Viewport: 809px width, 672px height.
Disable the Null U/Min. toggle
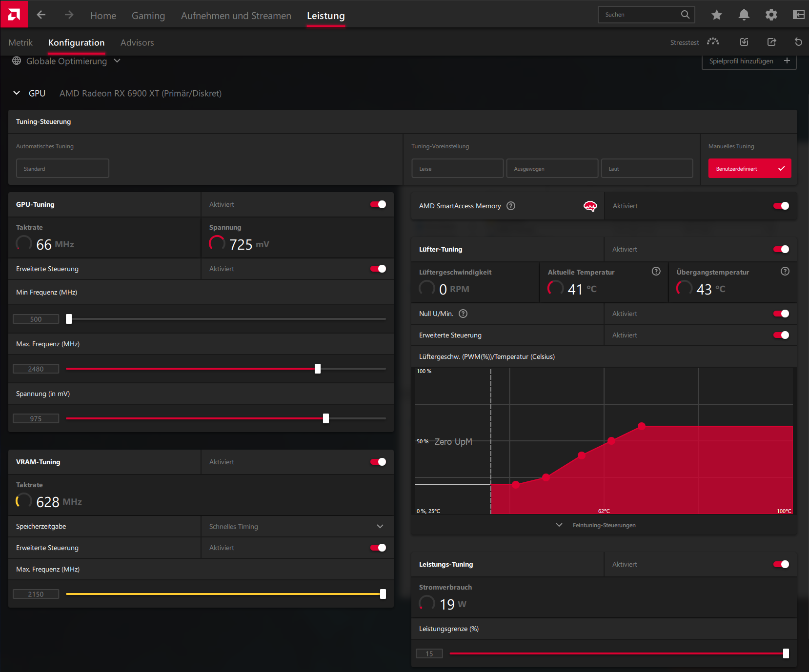point(781,314)
